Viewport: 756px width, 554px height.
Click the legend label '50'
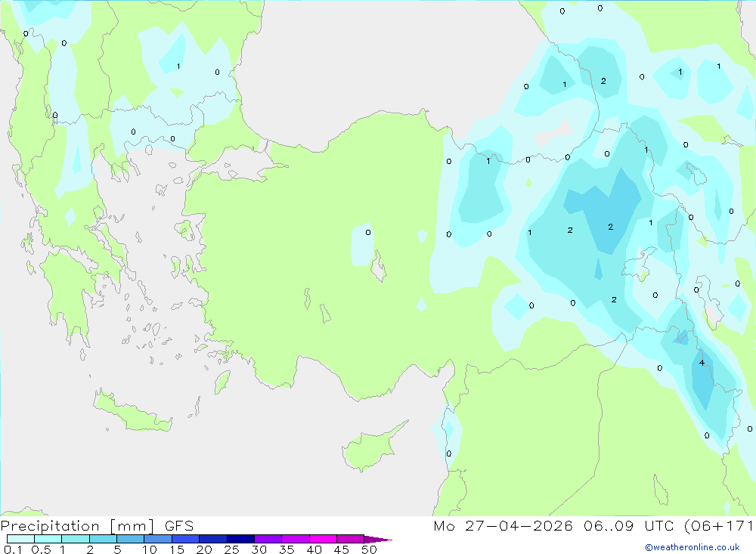(370, 549)
